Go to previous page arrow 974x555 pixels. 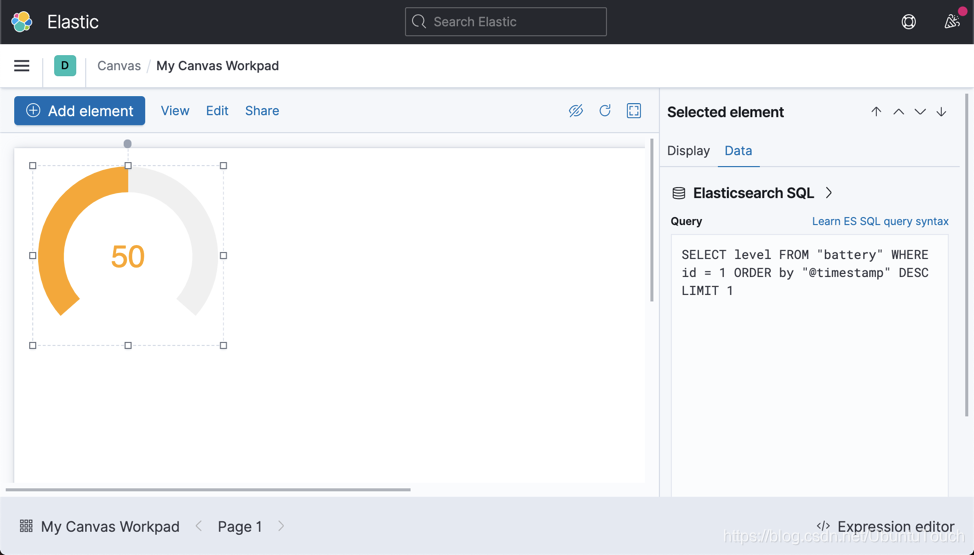tap(199, 526)
